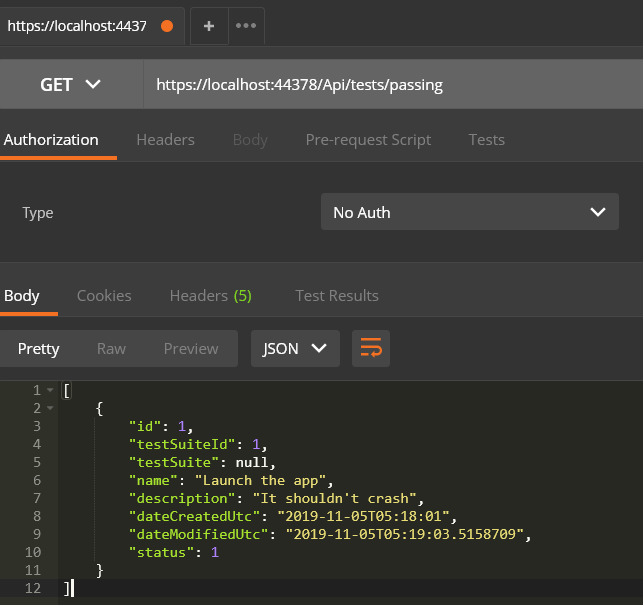
Task: Open the Pre-request Script tab
Action: [368, 140]
